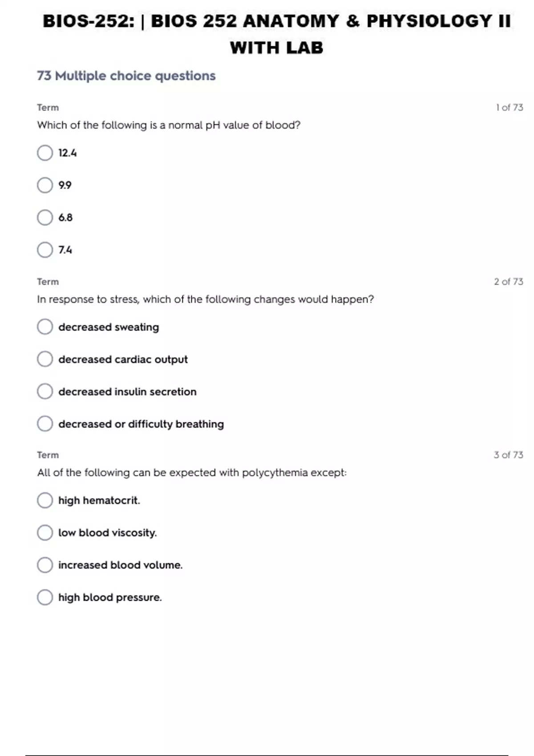Select decreased cardiac output answer

(x=45, y=359)
